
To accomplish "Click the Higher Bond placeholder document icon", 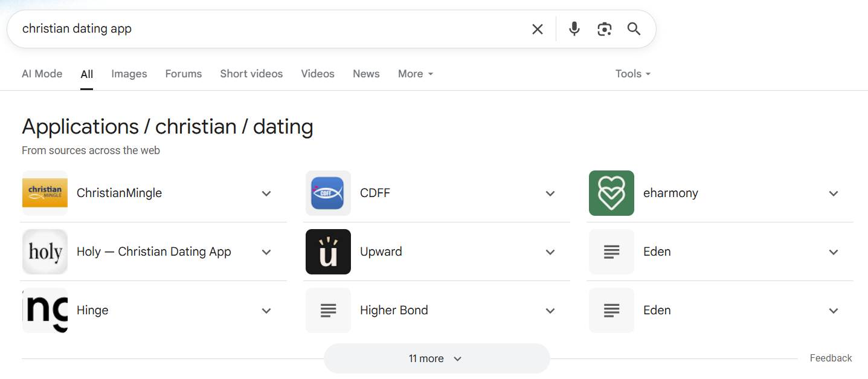I will tap(328, 311).
